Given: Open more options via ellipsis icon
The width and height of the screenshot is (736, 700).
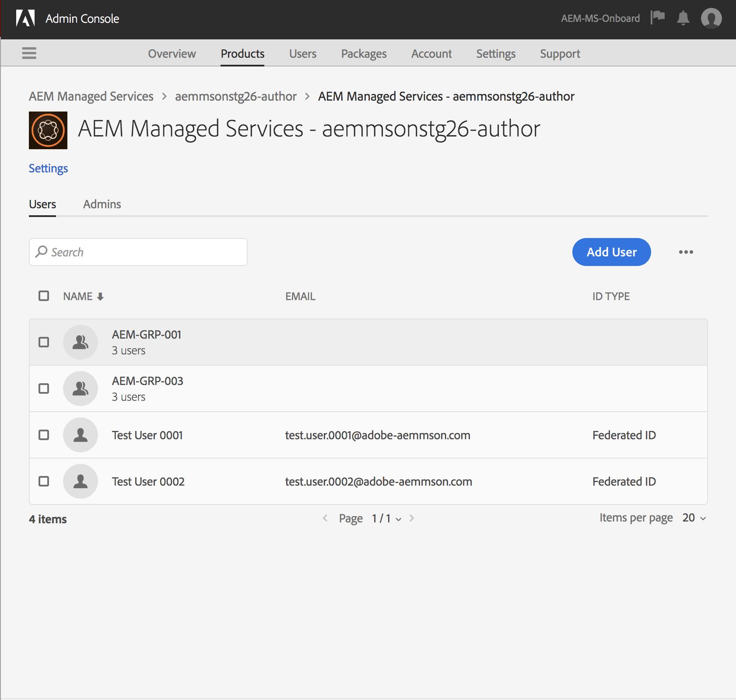Looking at the screenshot, I should pyautogui.click(x=686, y=252).
